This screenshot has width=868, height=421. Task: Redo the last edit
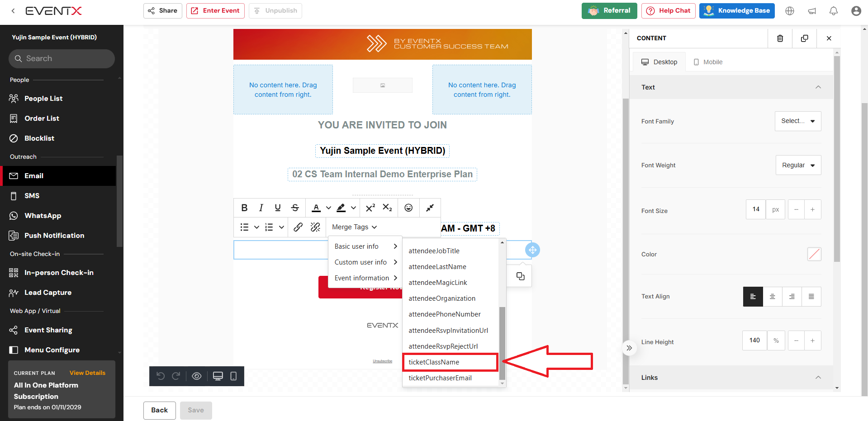pos(176,376)
